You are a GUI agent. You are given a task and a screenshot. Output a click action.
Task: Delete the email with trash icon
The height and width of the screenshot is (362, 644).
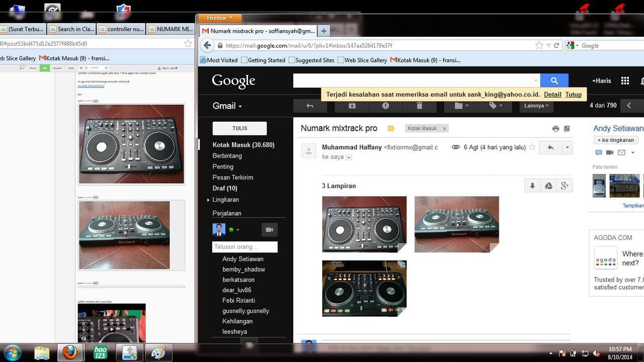[420, 106]
